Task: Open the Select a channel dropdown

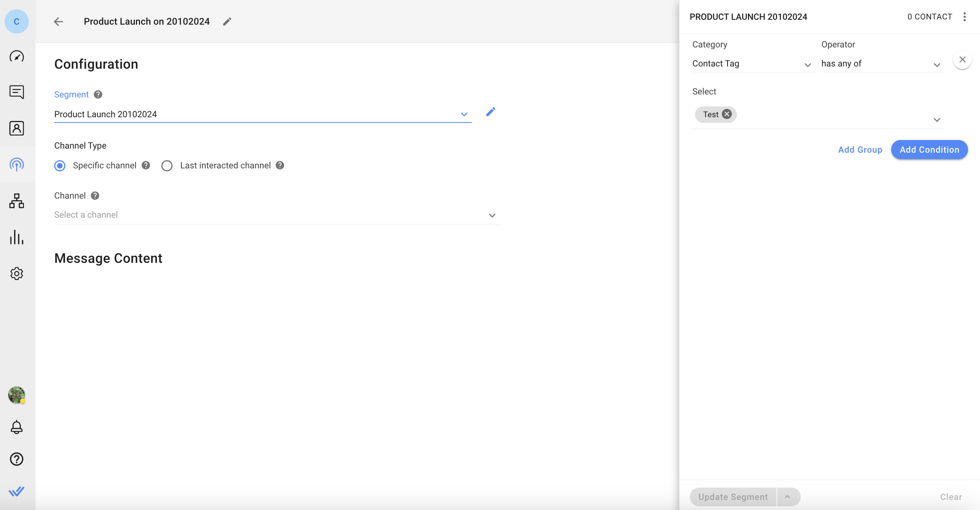Action: click(x=276, y=215)
